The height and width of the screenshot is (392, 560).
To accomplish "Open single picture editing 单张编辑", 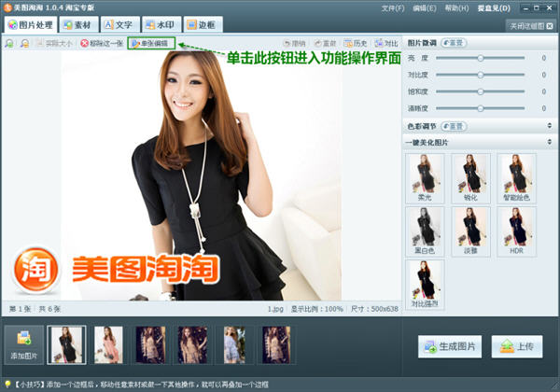I will pos(151,43).
